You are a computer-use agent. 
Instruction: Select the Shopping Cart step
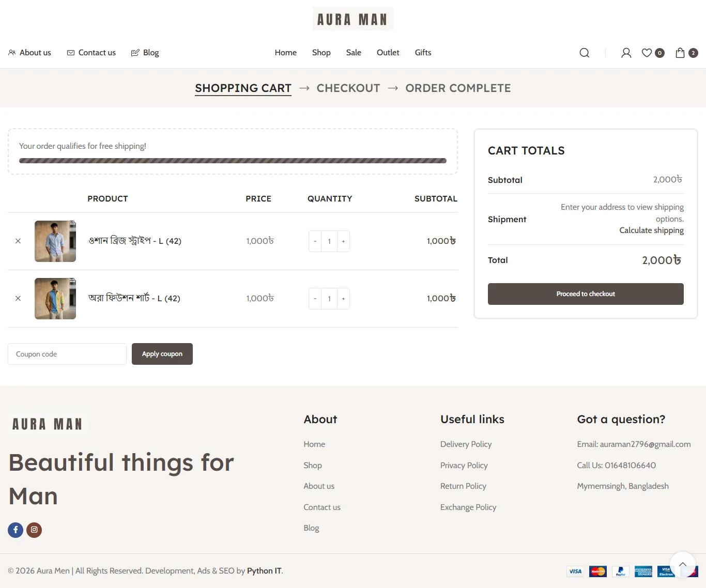243,88
